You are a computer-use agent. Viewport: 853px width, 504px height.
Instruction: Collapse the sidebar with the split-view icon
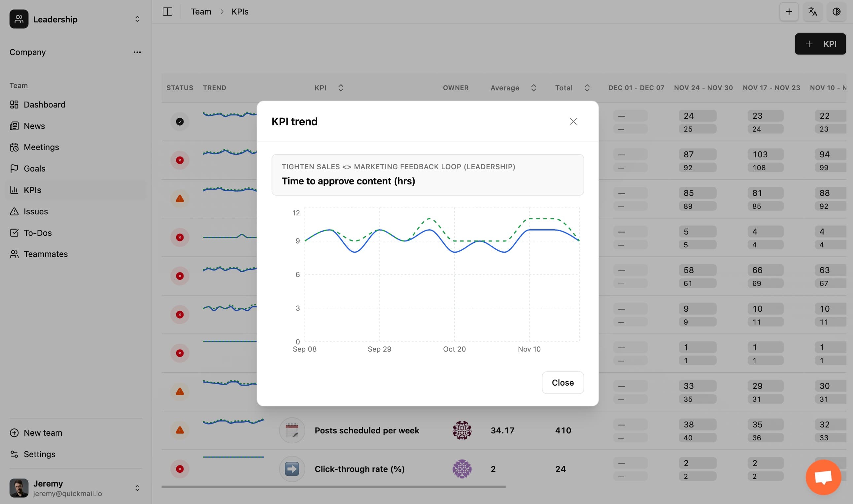pos(167,11)
